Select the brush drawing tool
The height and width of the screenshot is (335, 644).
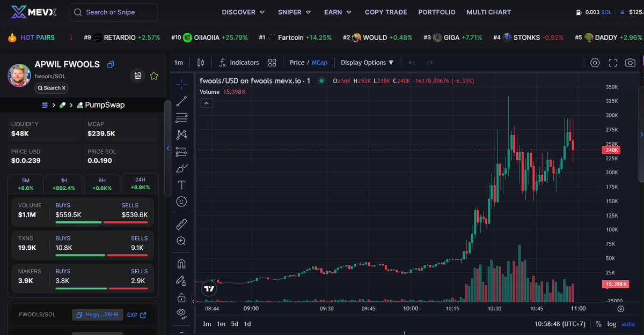[181, 168]
